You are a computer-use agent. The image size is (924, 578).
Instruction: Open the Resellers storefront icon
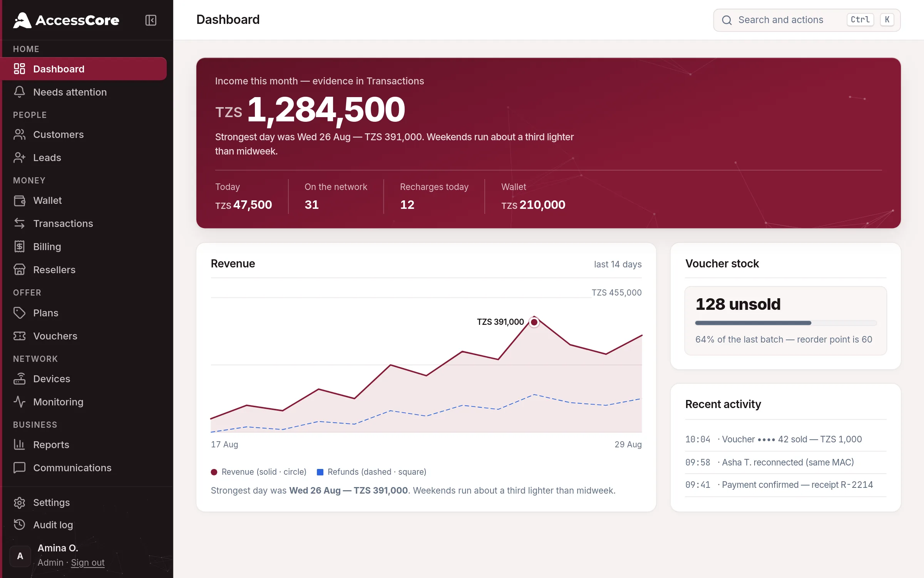click(19, 270)
